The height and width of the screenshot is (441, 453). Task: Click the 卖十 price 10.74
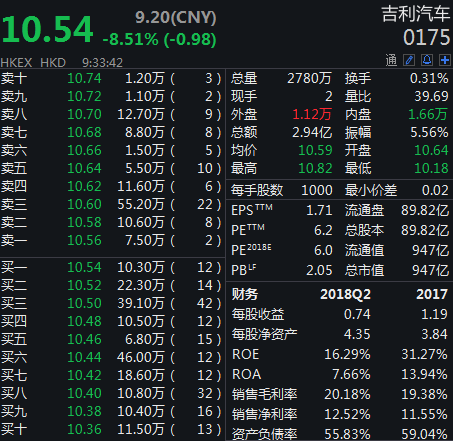[x=84, y=78]
